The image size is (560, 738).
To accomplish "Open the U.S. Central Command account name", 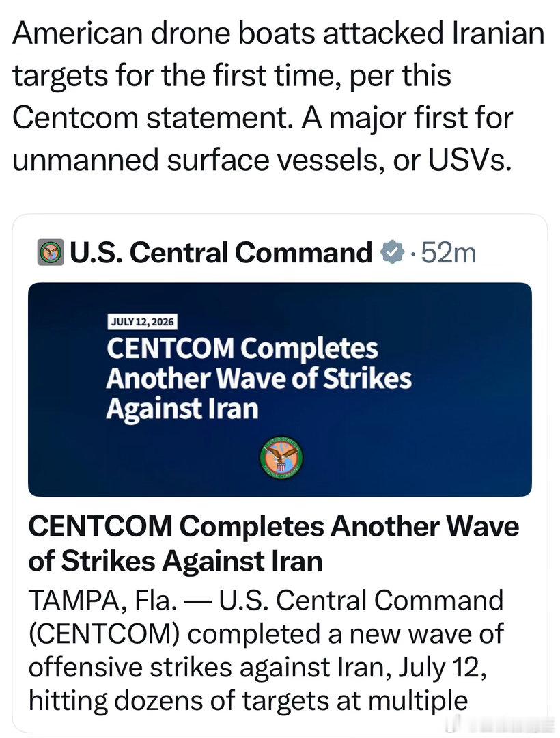I will (x=221, y=253).
